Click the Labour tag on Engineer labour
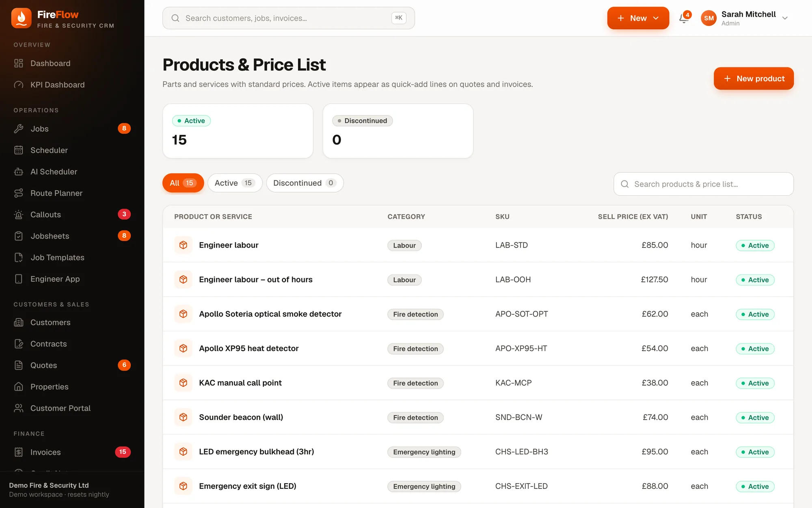The width and height of the screenshot is (812, 508). pos(404,245)
